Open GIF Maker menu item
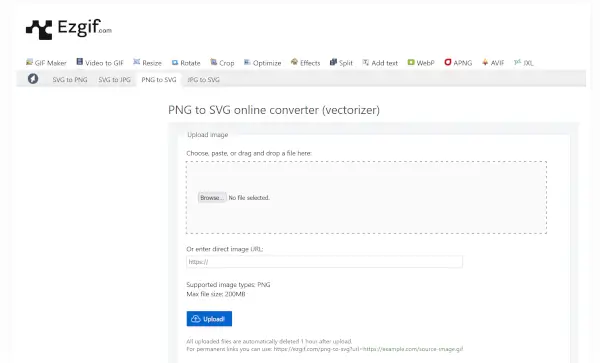 (46, 63)
